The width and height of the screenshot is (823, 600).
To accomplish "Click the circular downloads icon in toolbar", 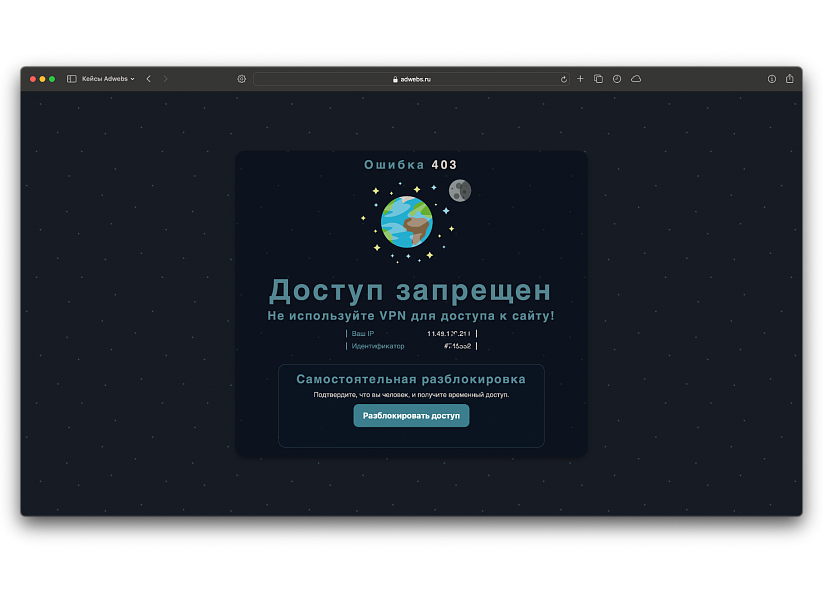I will click(x=772, y=79).
